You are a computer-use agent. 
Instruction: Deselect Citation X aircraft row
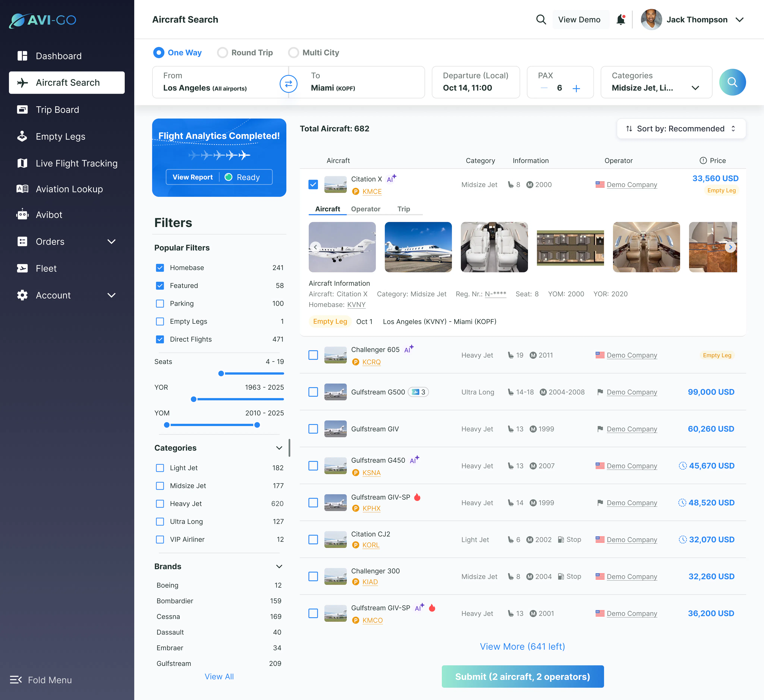(313, 185)
